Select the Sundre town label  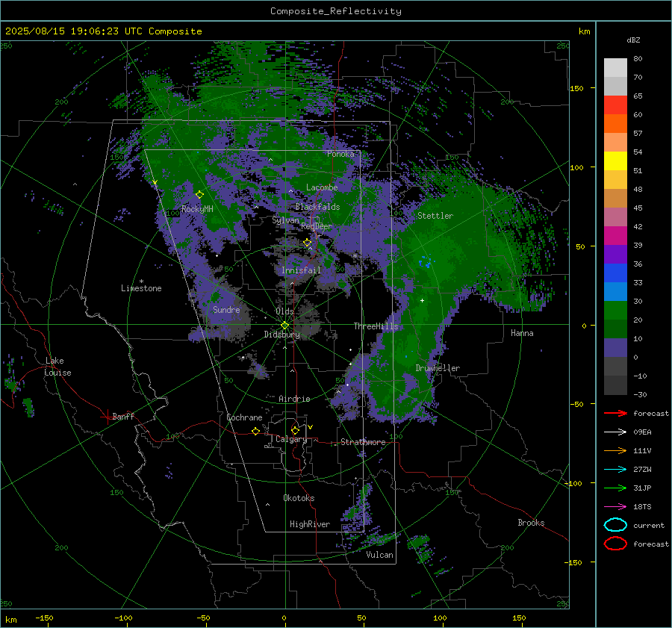pos(226,310)
